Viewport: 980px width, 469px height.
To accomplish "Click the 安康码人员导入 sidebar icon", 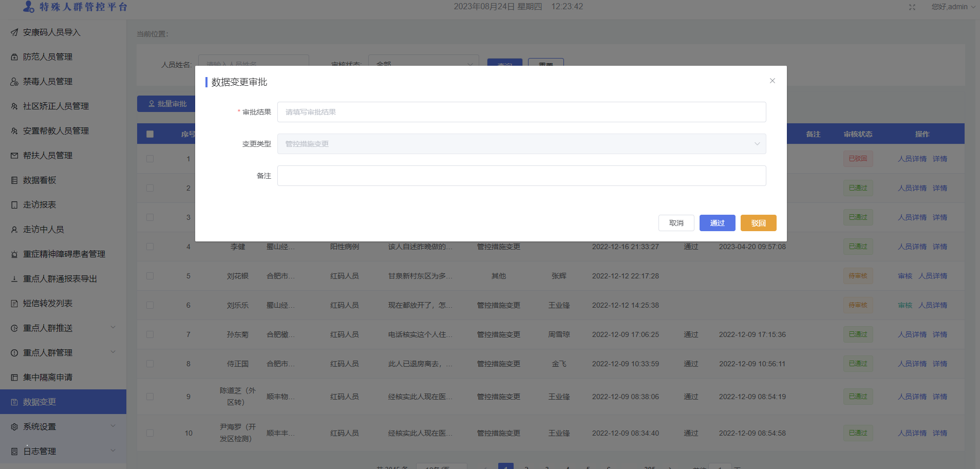I will (x=14, y=32).
